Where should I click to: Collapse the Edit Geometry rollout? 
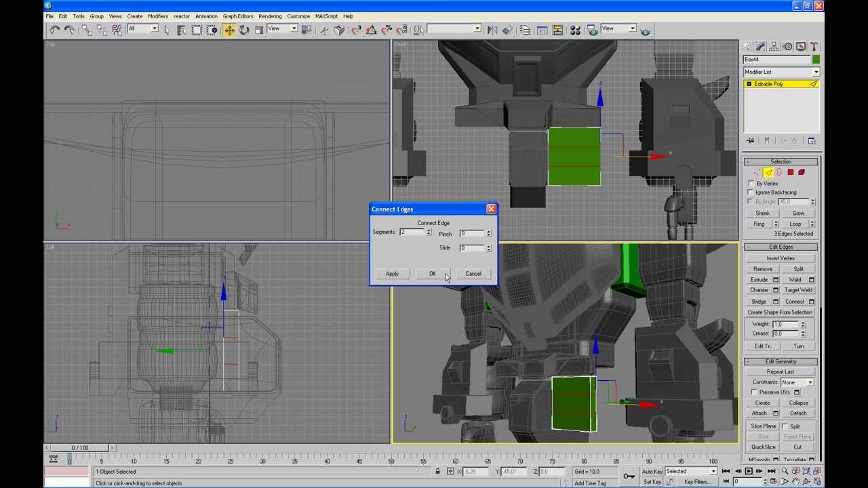click(x=781, y=362)
